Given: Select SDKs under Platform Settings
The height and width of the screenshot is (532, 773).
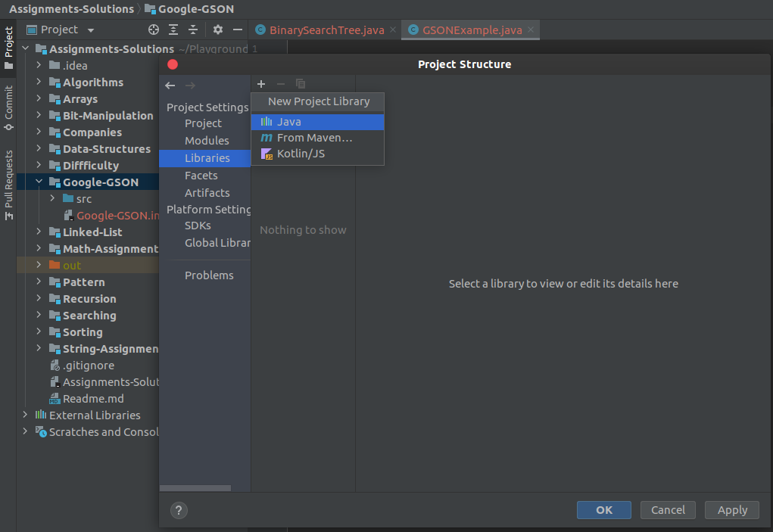Looking at the screenshot, I should 198,226.
